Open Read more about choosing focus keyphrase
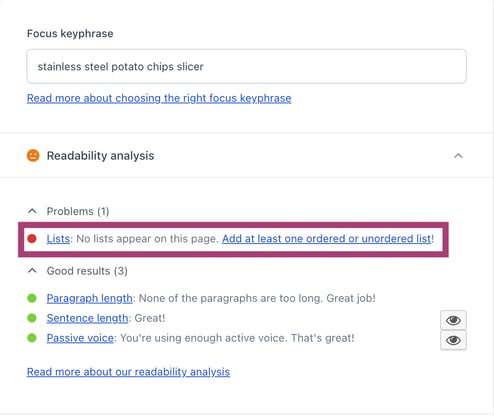Viewport: 494px width, 416px height. (159, 98)
